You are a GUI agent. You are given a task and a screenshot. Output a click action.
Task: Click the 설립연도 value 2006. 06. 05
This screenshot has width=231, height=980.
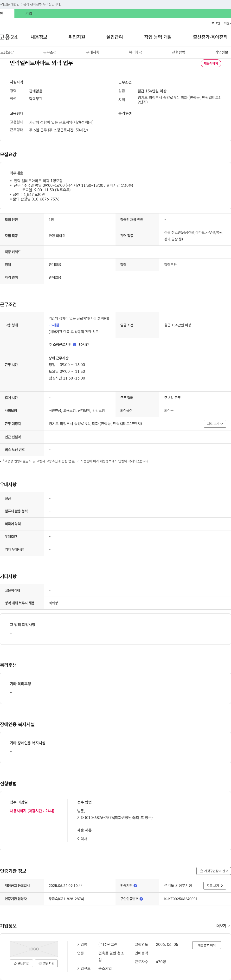point(167,945)
